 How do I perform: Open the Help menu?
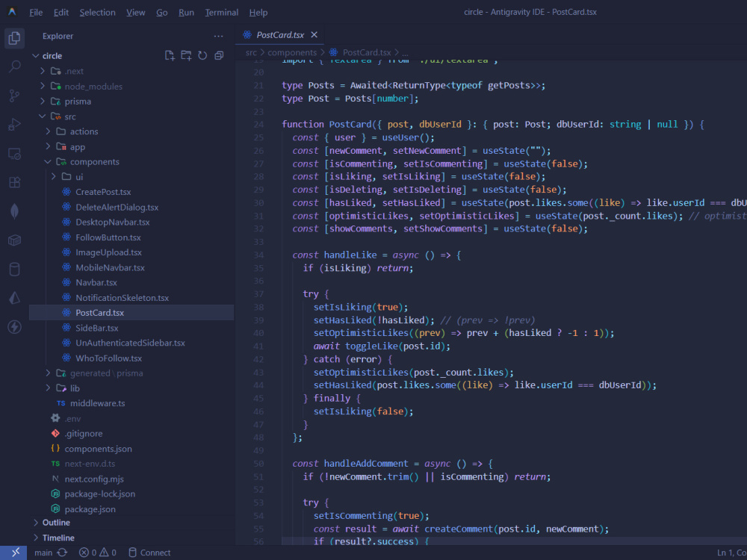coord(258,13)
